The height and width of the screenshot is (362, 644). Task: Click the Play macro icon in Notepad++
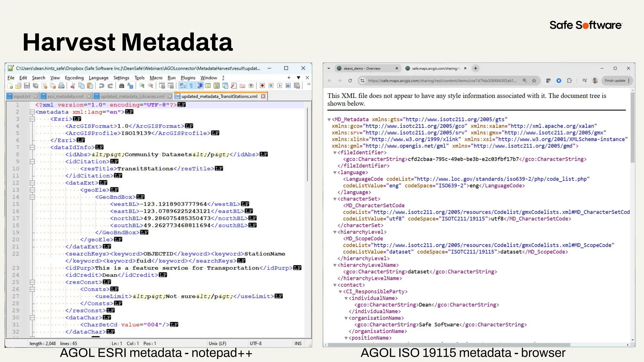(280, 86)
